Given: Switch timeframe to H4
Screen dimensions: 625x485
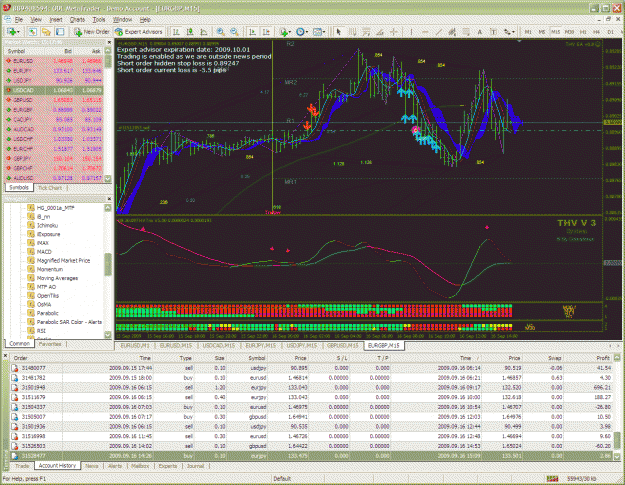Looking at the screenshot, I should pyautogui.click(x=596, y=32).
